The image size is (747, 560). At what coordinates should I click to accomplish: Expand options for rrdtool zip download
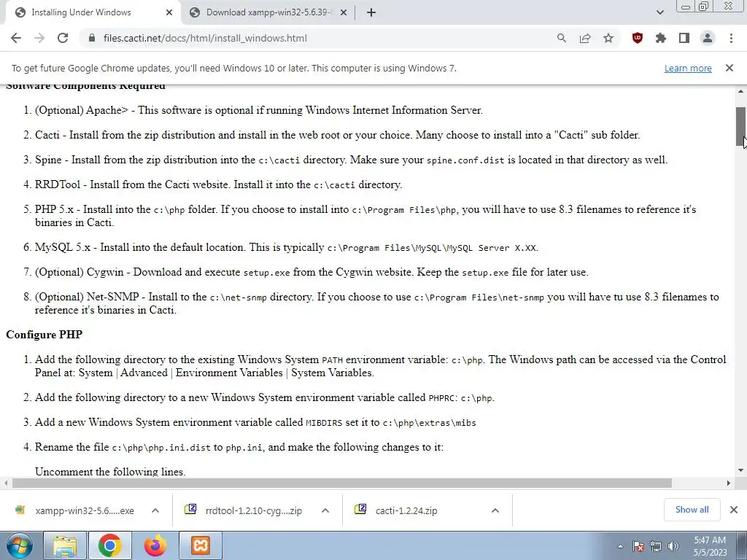[325, 510]
